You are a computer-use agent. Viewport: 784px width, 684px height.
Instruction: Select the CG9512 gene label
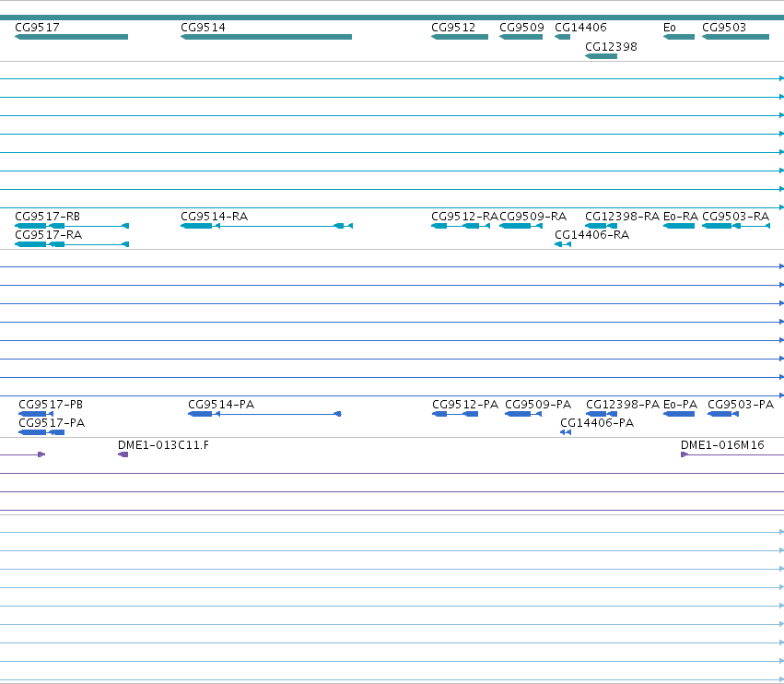click(x=453, y=28)
